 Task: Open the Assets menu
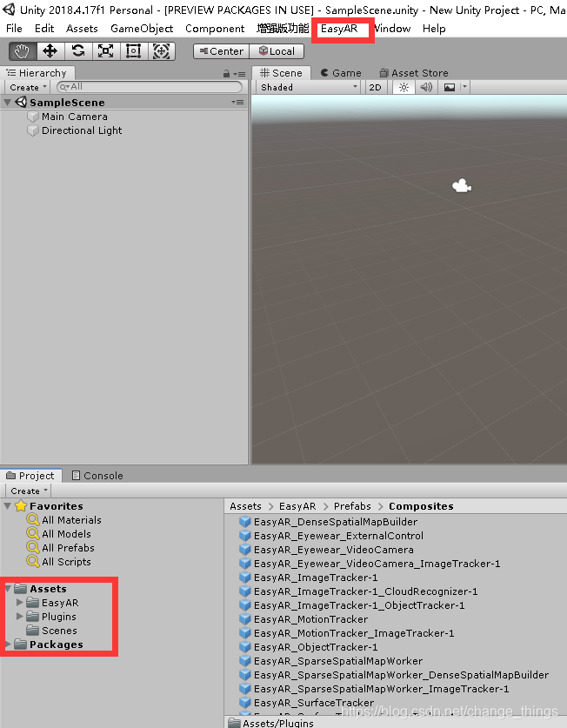pyautogui.click(x=82, y=29)
